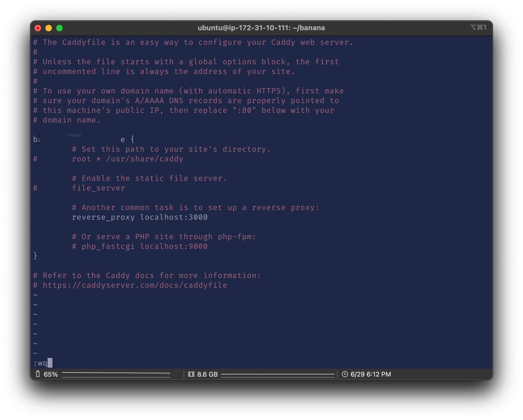The height and width of the screenshot is (420, 523).
Task: Maximize the terminal with green button
Action: coord(59,28)
